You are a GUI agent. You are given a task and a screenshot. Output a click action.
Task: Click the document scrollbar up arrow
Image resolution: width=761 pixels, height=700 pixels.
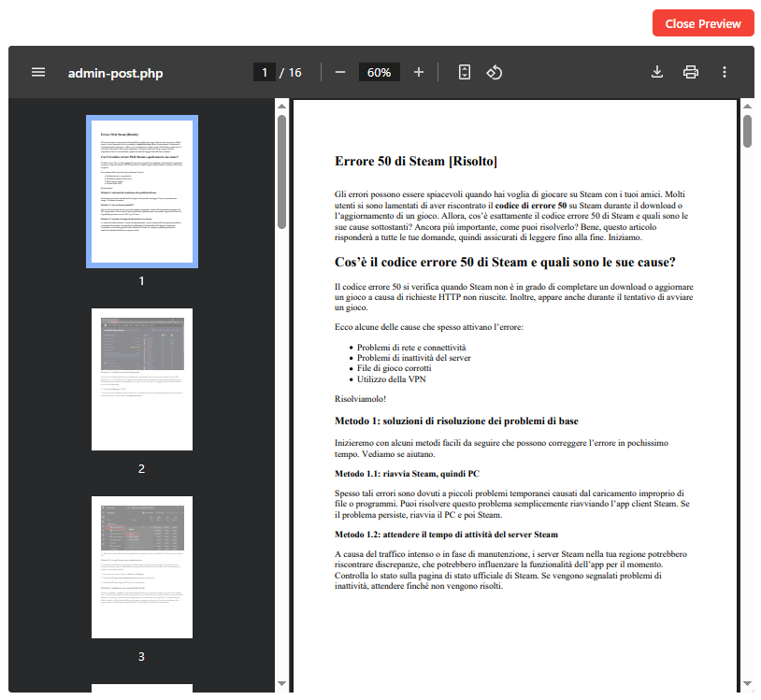click(747, 107)
